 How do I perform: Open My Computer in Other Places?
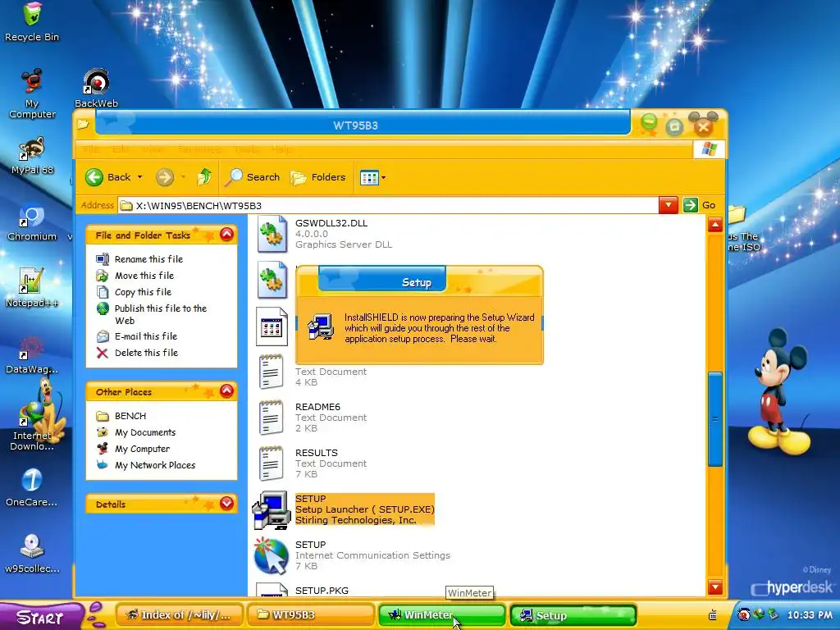coord(142,449)
